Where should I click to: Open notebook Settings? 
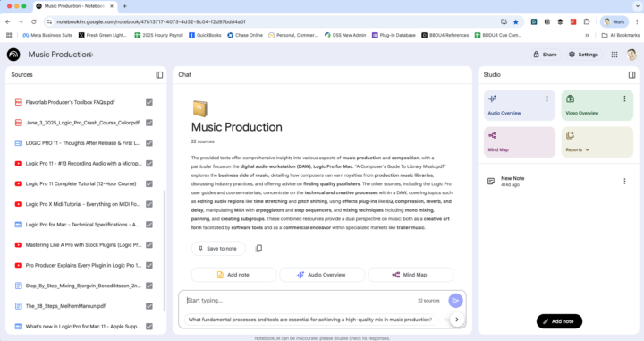583,55
